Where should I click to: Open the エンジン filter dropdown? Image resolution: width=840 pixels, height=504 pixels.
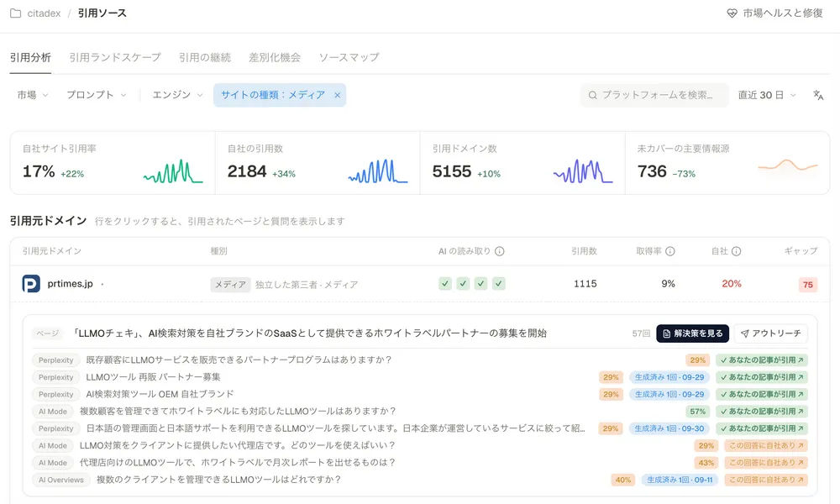point(177,95)
